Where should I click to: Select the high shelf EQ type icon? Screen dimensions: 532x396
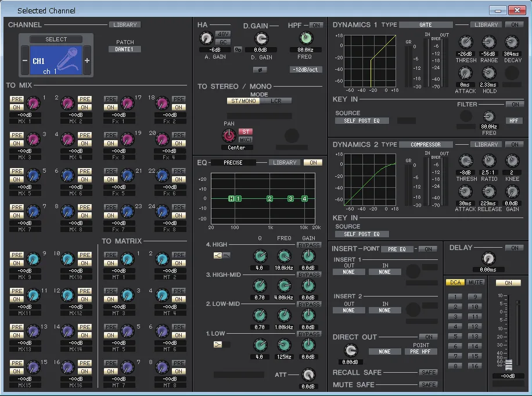pyautogui.click(x=217, y=255)
